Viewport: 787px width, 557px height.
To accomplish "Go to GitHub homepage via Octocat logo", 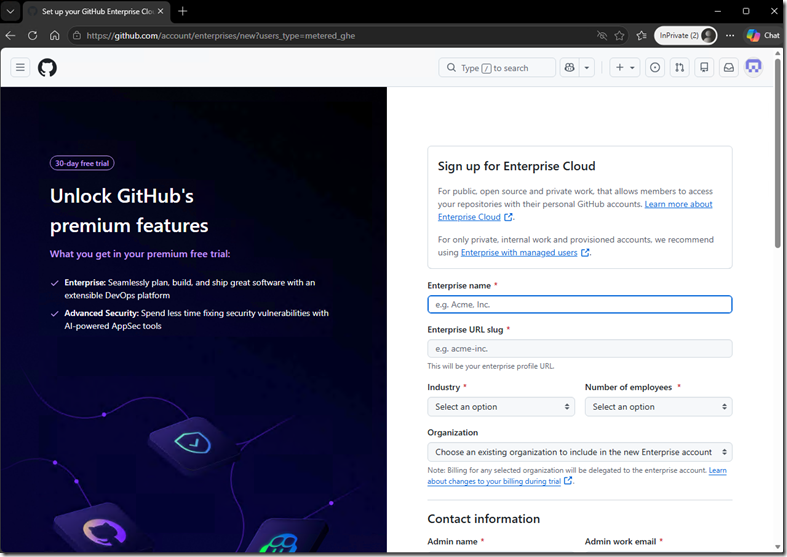I will tap(47, 67).
